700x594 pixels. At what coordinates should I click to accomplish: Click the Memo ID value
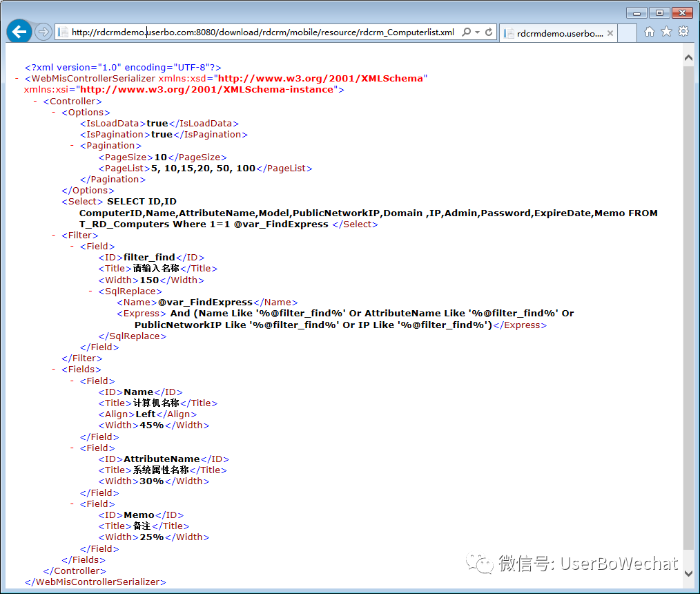[139, 515]
